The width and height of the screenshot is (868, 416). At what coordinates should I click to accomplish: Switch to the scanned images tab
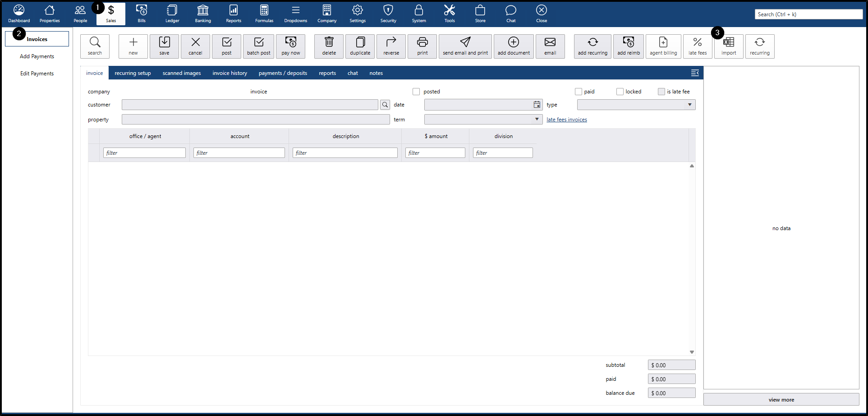182,73
